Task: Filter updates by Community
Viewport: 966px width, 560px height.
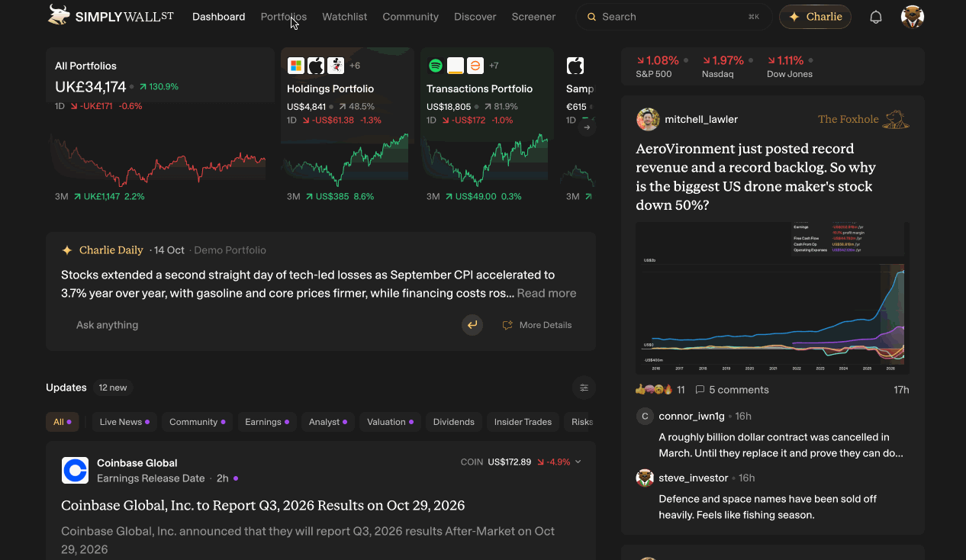Action: (x=198, y=422)
